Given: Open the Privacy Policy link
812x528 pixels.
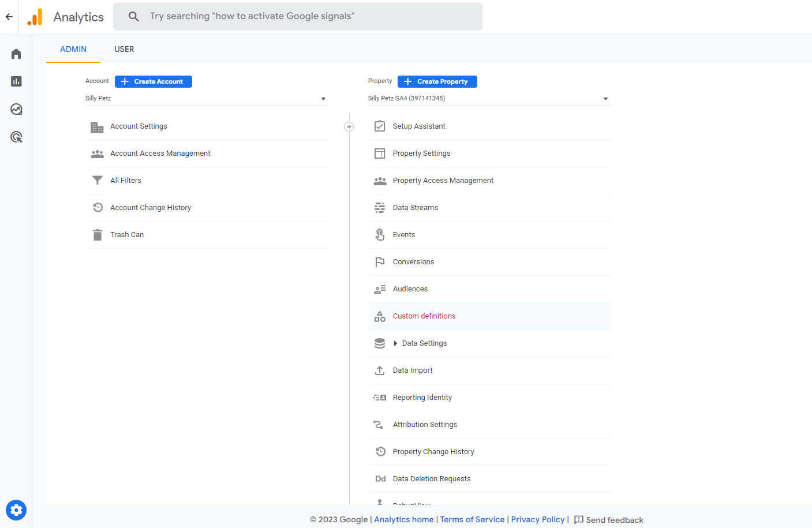Looking at the screenshot, I should [538, 520].
